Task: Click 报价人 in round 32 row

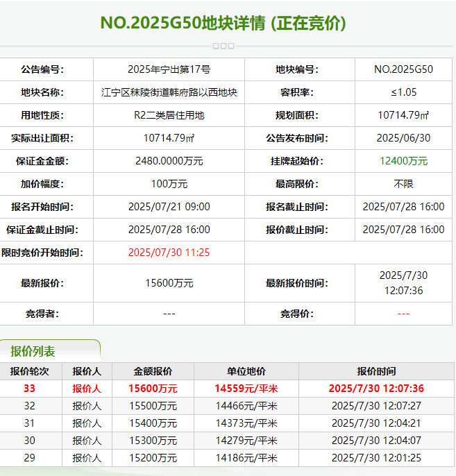Action: point(87,406)
